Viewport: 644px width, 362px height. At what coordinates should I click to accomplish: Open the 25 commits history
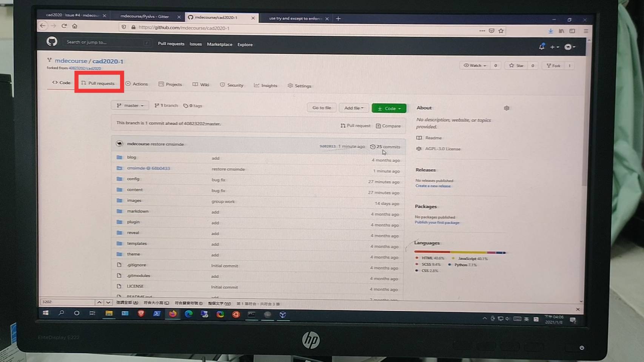coord(385,147)
